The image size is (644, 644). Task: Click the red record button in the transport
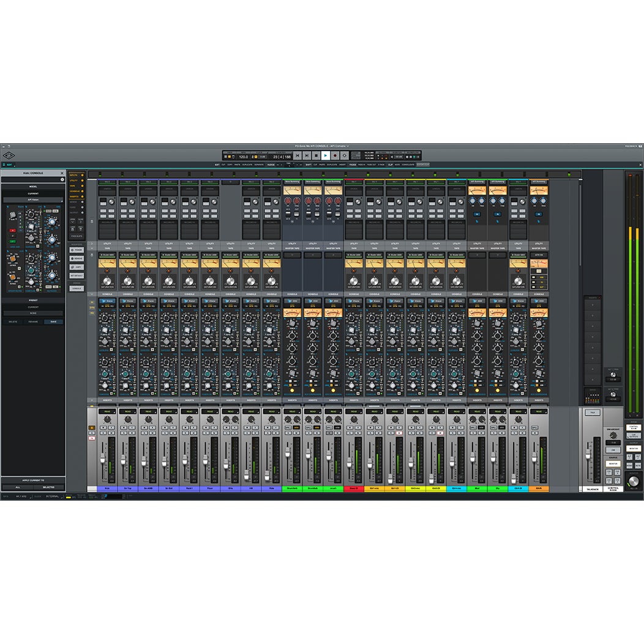(x=335, y=155)
